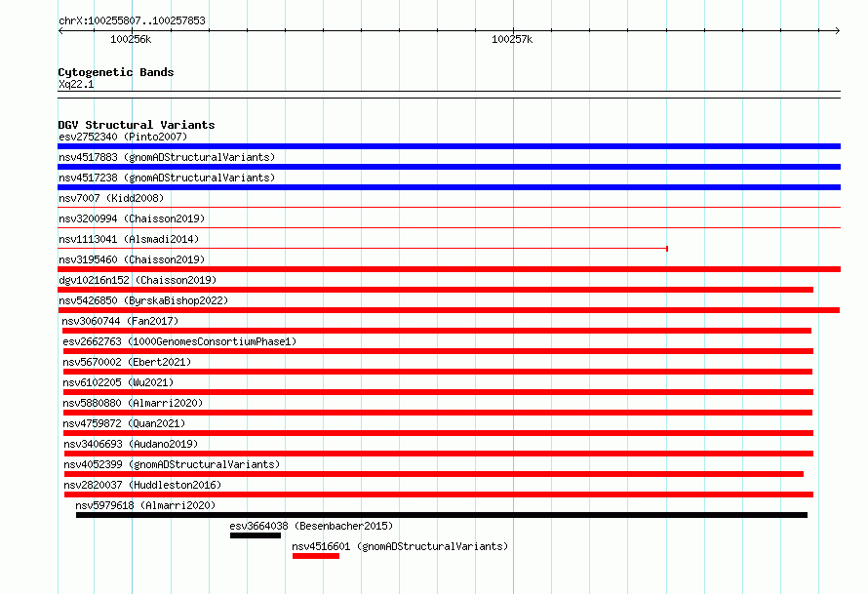Open nsv3060744 (Fan2017) label

(x=120, y=321)
